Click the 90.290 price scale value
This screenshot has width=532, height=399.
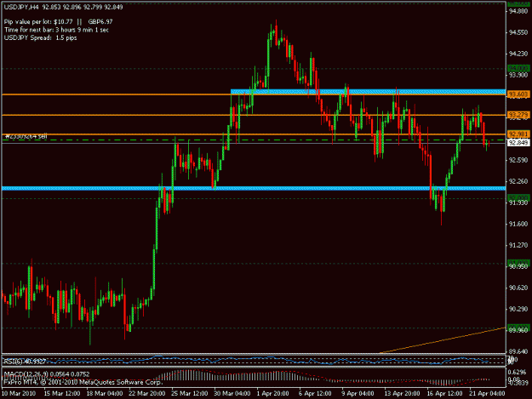[518, 309]
